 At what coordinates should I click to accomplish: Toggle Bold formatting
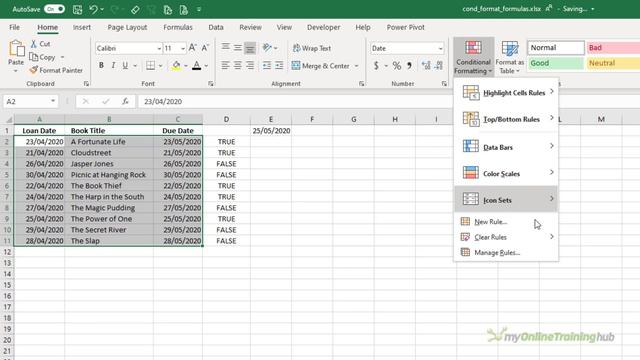coord(101,65)
